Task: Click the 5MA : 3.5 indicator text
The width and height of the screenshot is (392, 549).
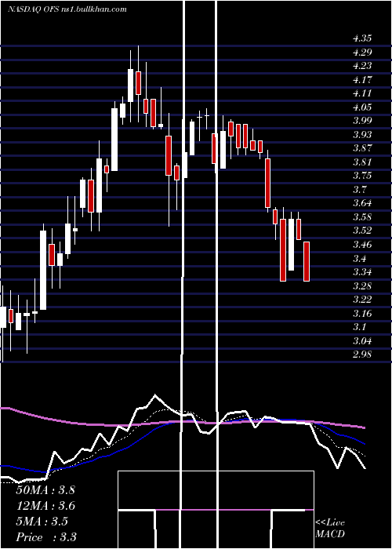Action: pos(42,522)
